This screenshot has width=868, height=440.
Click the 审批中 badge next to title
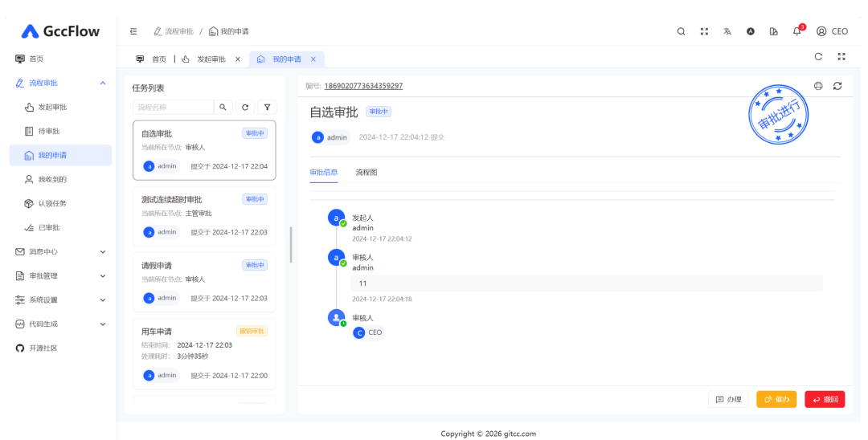[379, 112]
